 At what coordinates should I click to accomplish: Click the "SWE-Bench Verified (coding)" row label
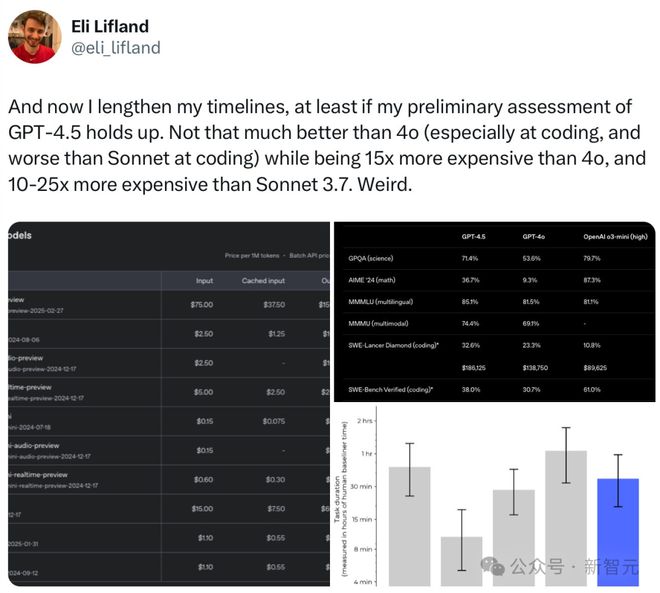392,389
